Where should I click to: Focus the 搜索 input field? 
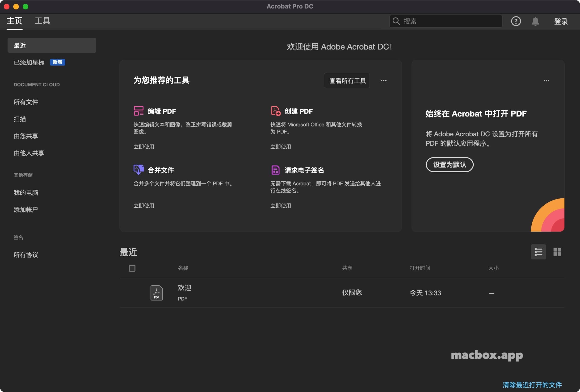446,21
